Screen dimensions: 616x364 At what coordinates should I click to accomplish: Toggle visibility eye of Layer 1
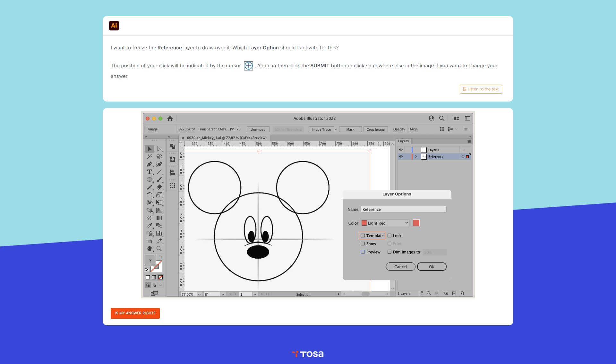tap(401, 150)
